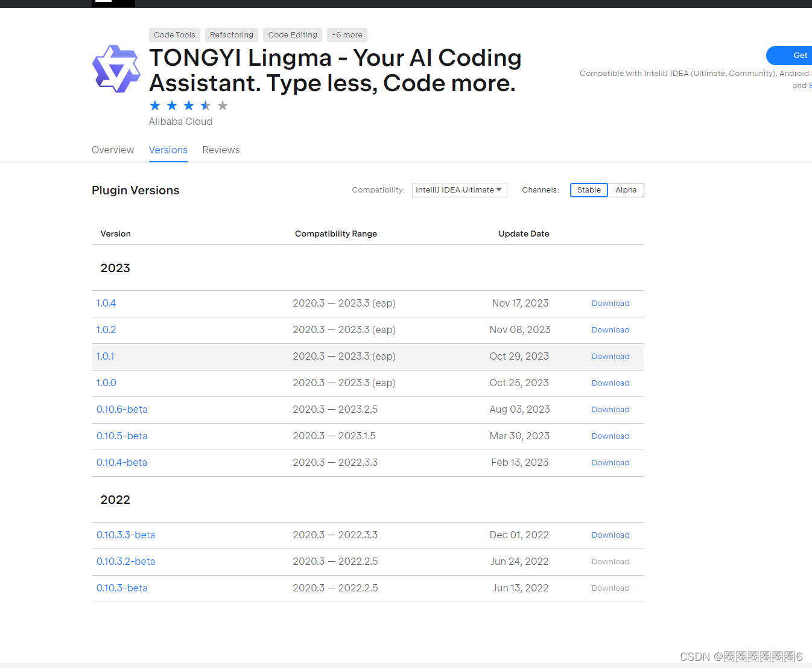
Task: Click the TONGYI Lingma plugin logo
Action: click(116, 69)
